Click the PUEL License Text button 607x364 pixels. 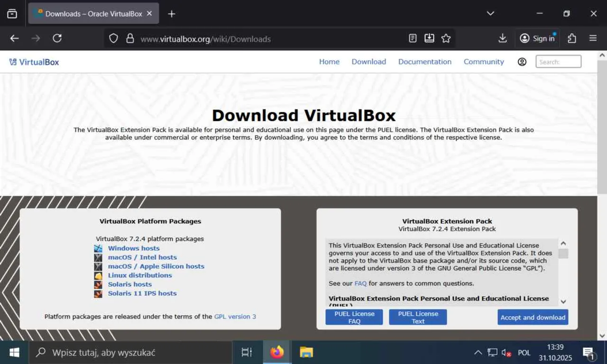418,318
